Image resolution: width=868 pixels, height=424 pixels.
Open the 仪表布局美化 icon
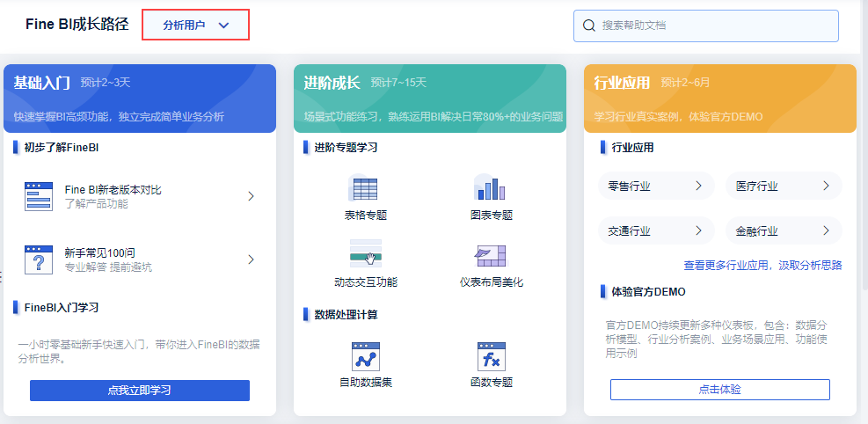click(x=491, y=255)
